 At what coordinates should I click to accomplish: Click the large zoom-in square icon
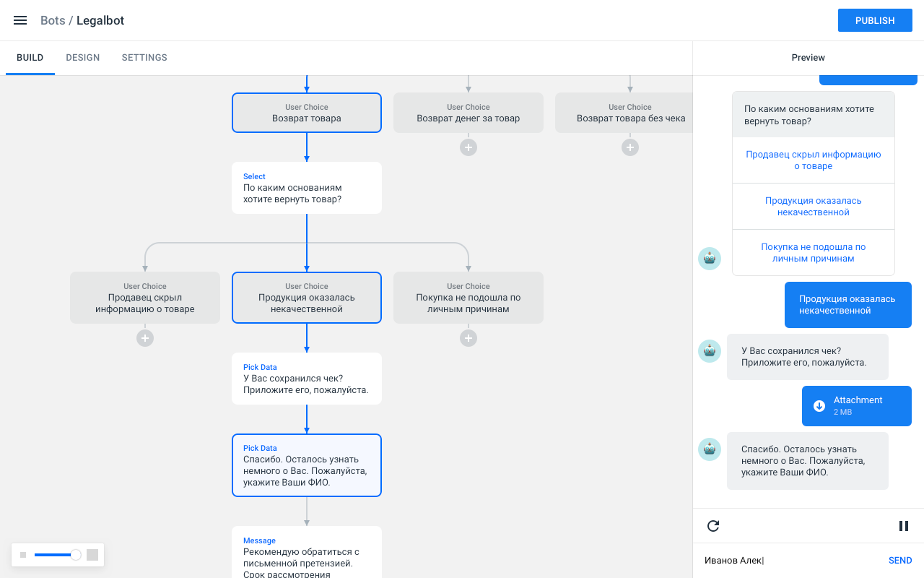92,555
